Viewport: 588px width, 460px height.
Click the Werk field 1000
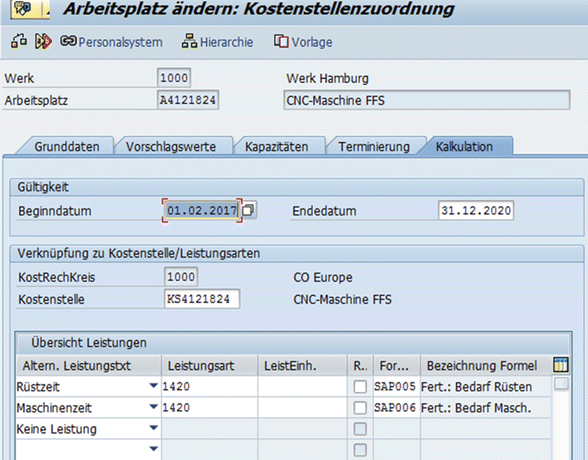pos(174,78)
